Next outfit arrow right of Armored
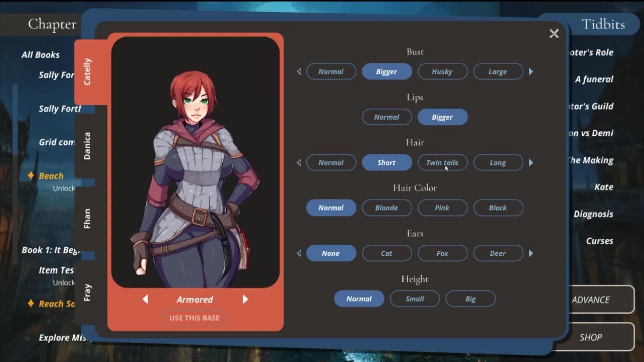 click(x=245, y=299)
